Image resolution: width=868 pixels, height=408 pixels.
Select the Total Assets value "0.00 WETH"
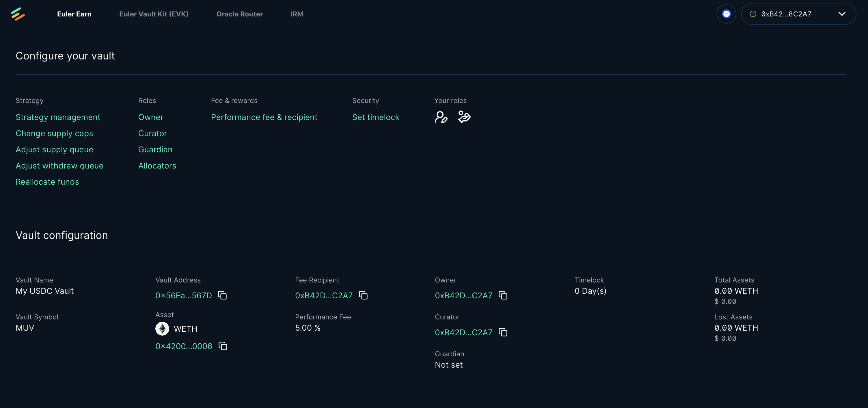(x=736, y=291)
